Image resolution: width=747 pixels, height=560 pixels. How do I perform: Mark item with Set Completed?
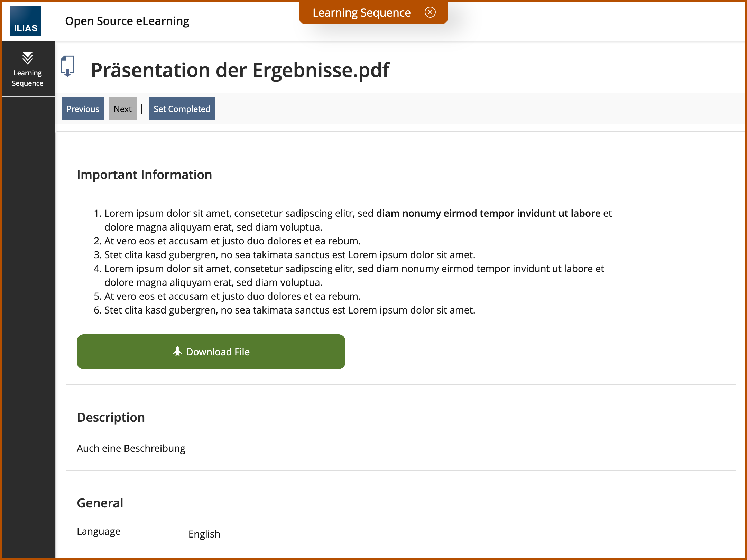click(182, 109)
